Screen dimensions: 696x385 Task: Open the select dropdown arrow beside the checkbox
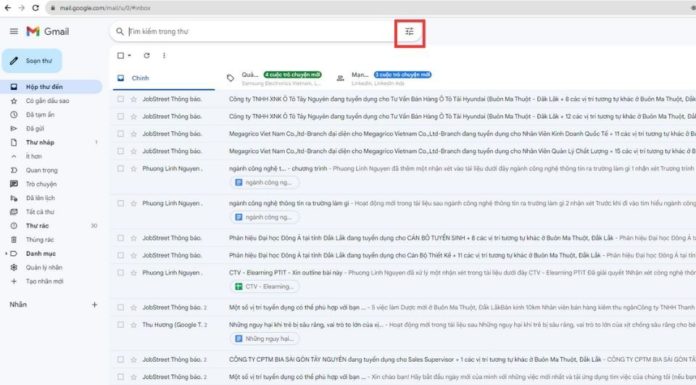(130, 56)
